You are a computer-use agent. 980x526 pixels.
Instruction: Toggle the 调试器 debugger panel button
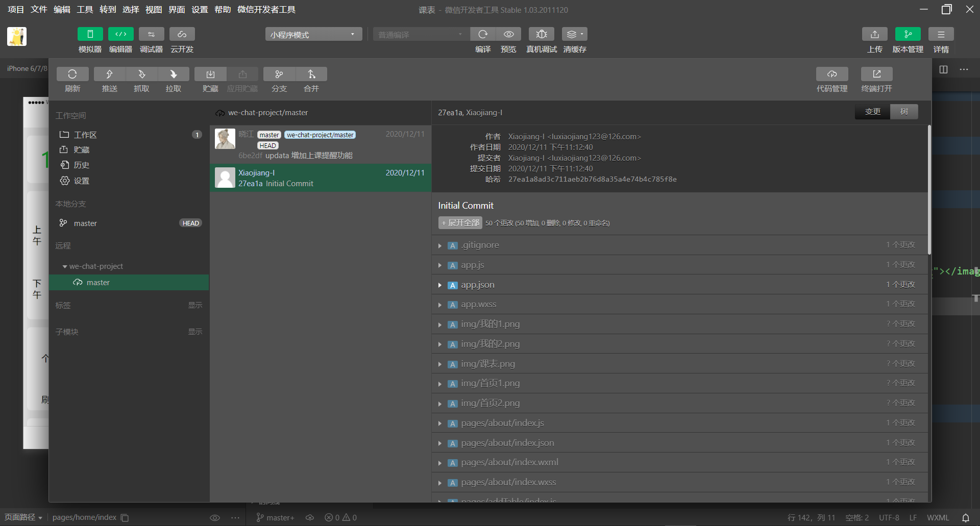(x=151, y=34)
